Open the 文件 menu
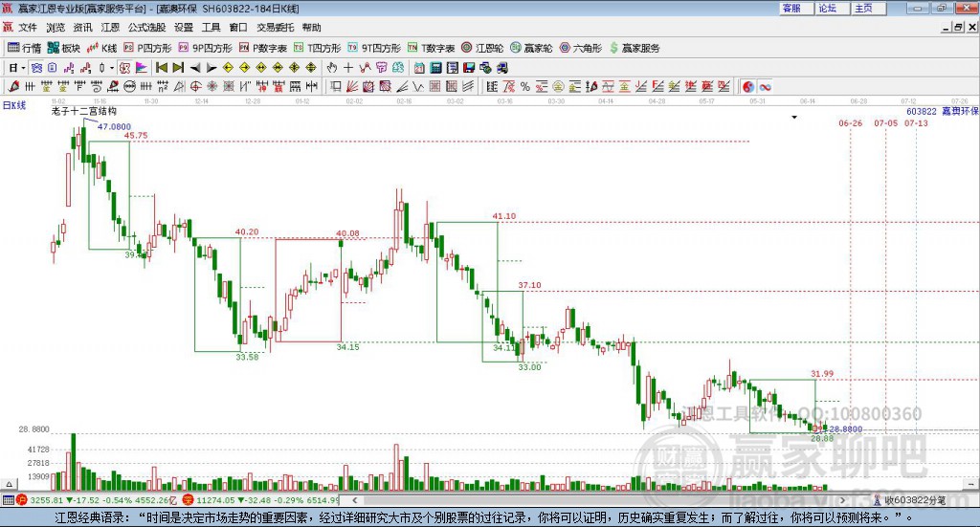Screen dimensions: 980x527 click(x=28, y=28)
